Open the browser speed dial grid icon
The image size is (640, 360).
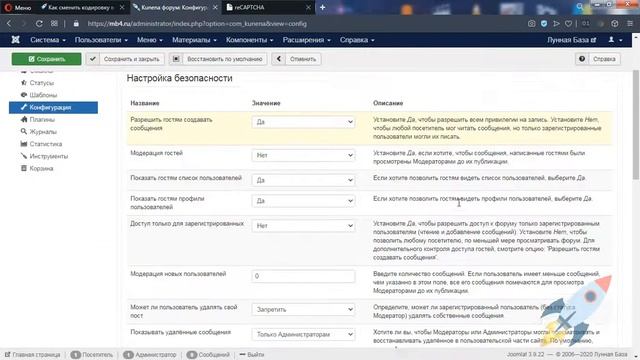tap(54, 24)
